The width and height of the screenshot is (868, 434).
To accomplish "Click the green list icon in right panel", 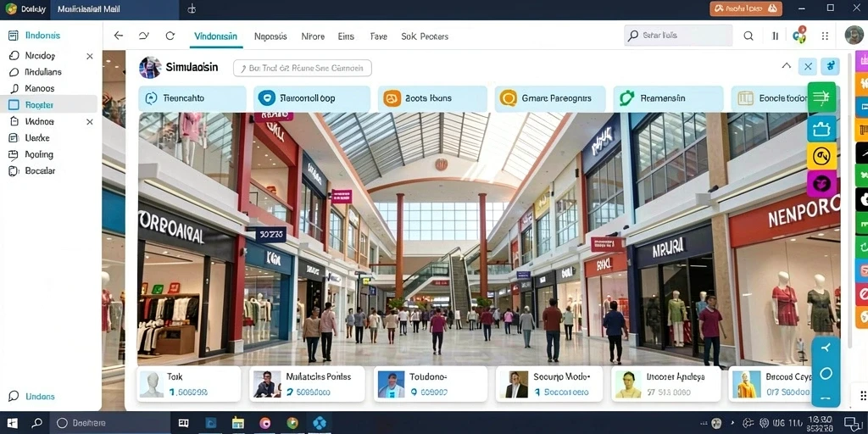I will click(x=821, y=97).
